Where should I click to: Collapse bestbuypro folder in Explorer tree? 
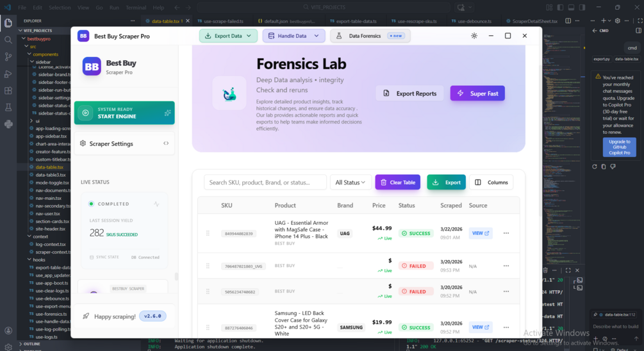pos(24,38)
